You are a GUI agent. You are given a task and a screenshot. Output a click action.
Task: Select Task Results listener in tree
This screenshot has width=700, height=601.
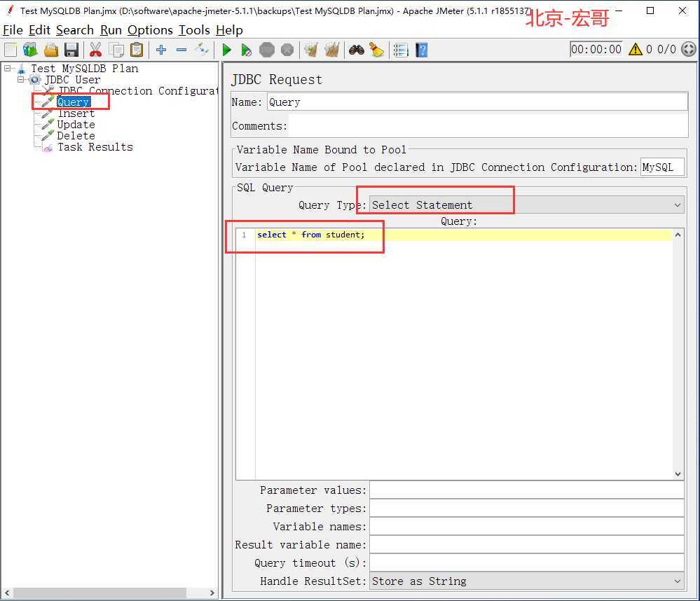(x=95, y=147)
